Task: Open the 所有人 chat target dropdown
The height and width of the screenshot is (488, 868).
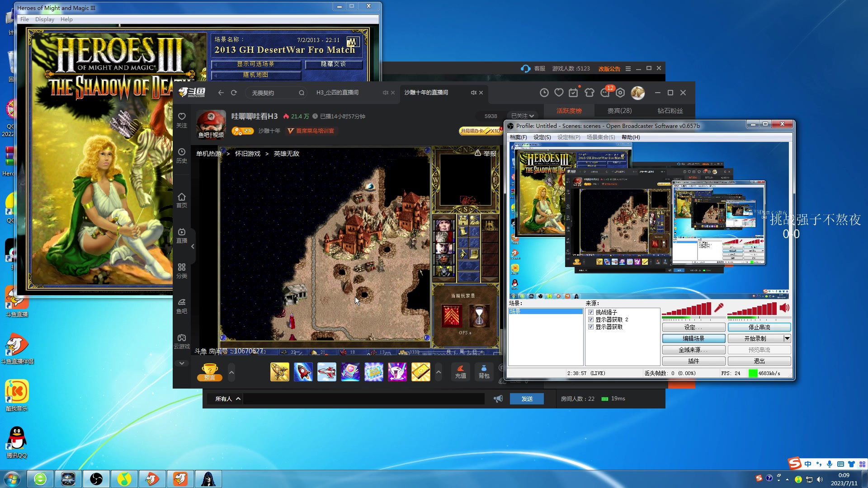Action: [x=227, y=399]
